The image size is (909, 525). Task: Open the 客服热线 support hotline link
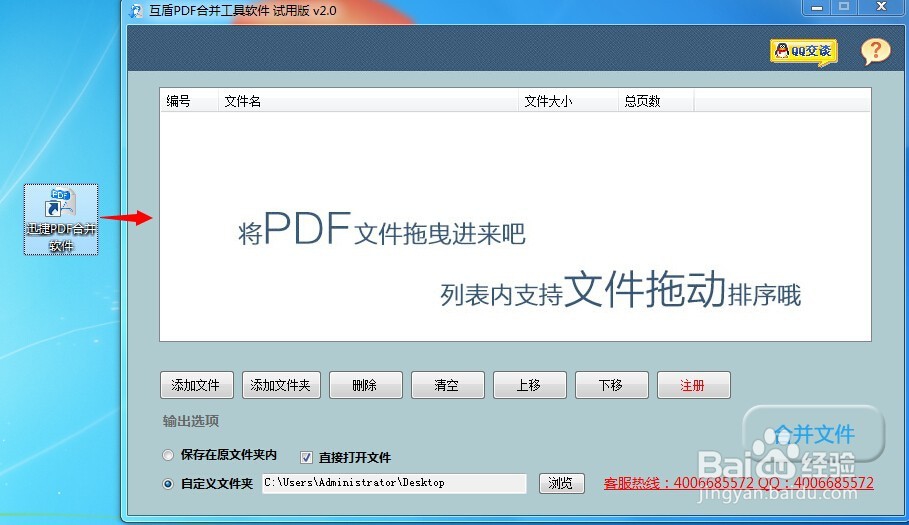pyautogui.click(x=739, y=483)
